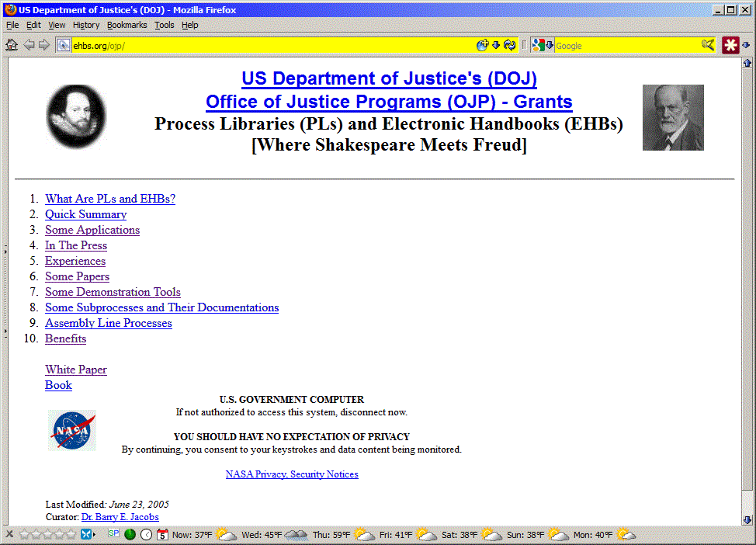
Task: Reload the page with the refresh icon
Action: [x=510, y=45]
